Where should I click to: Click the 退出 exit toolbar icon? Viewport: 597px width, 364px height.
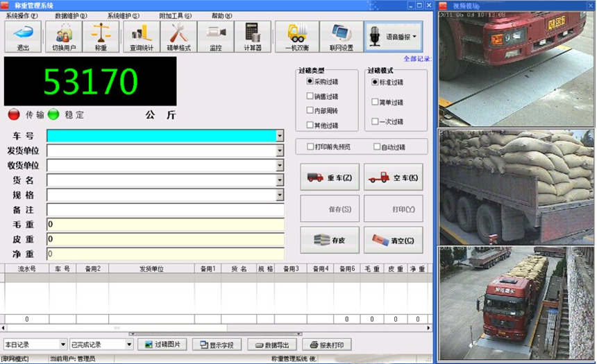[23, 37]
